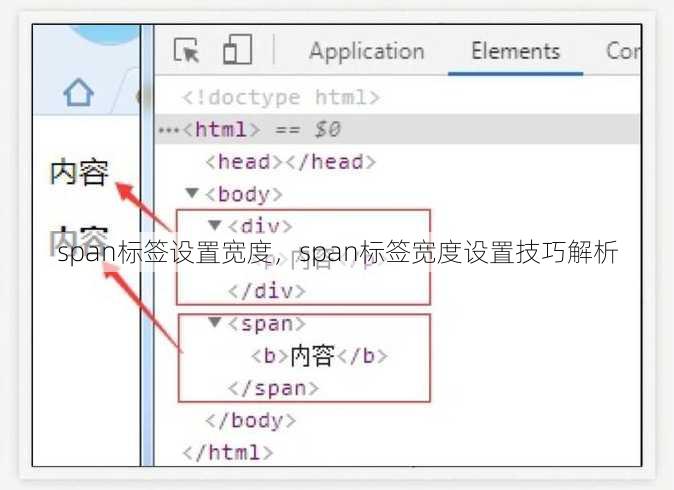Toggle the device toolbar icon
The height and width of the screenshot is (490, 674).
(x=238, y=50)
